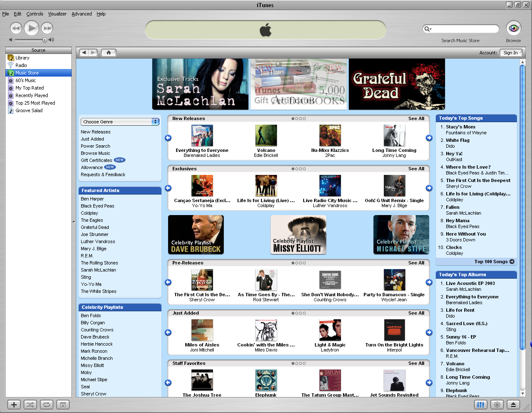Click the visualizer icon at bottom right
Image resolution: width=532 pixels, height=413 pixels.
(x=497, y=405)
